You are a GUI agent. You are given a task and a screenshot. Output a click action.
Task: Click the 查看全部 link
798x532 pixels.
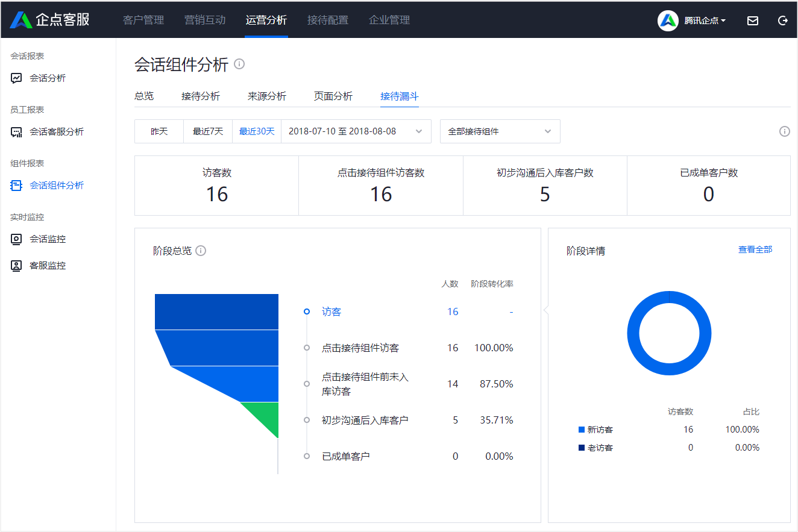pyautogui.click(x=755, y=249)
